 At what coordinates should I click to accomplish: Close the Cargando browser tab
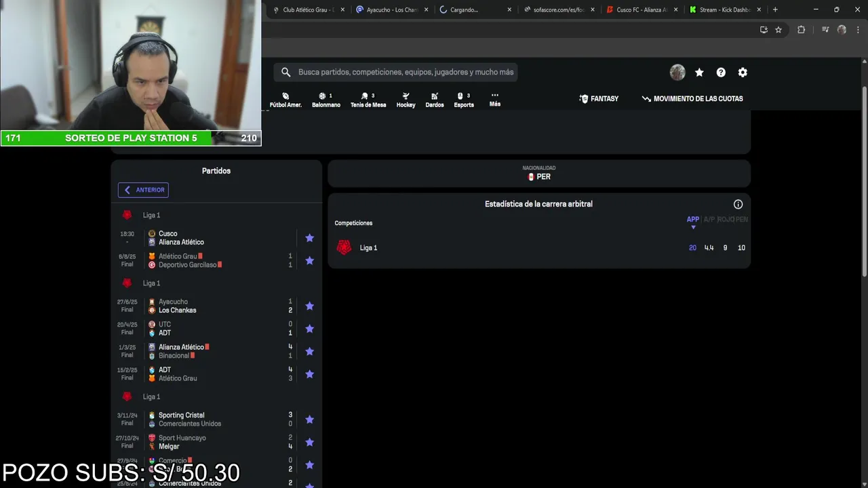point(509,9)
